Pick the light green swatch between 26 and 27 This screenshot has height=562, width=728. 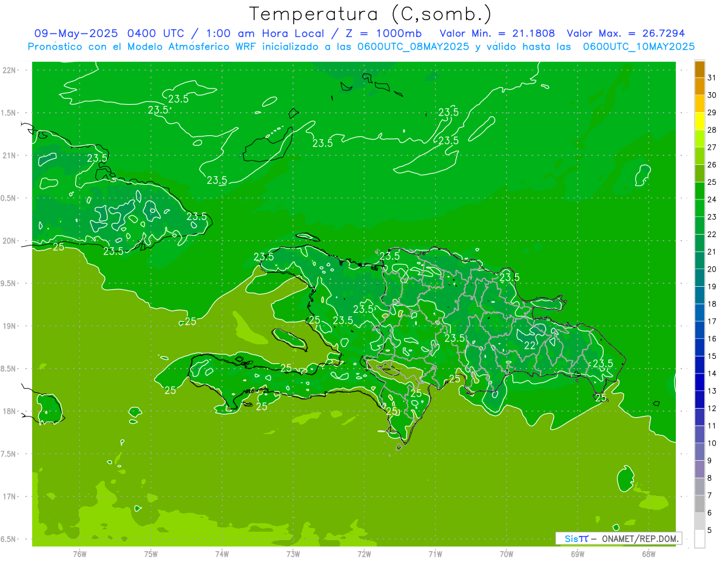699,156
